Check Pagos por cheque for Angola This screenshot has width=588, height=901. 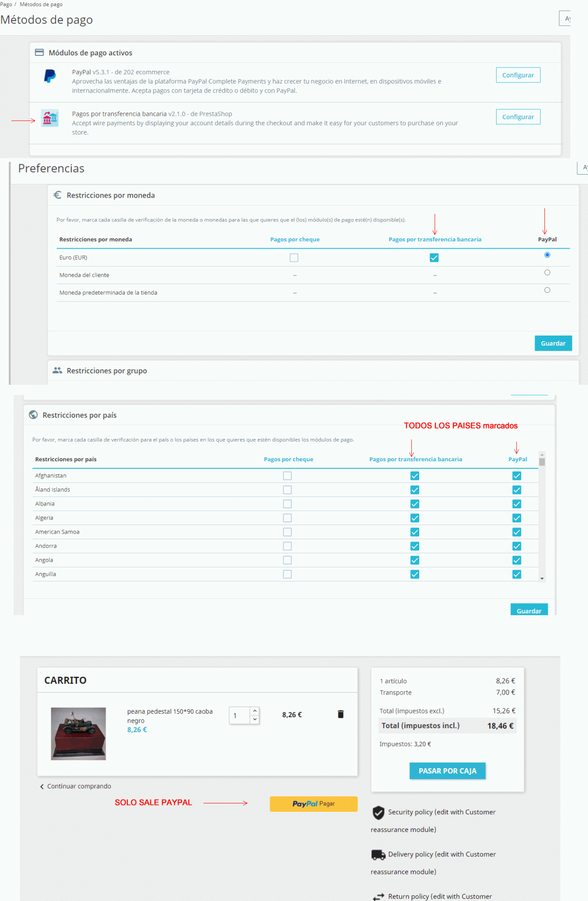pyautogui.click(x=287, y=560)
